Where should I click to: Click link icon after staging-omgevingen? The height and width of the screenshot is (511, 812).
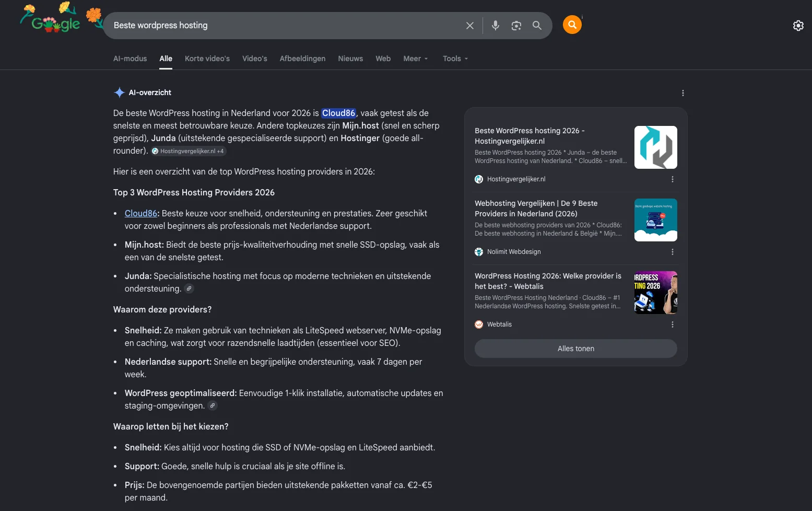(213, 405)
